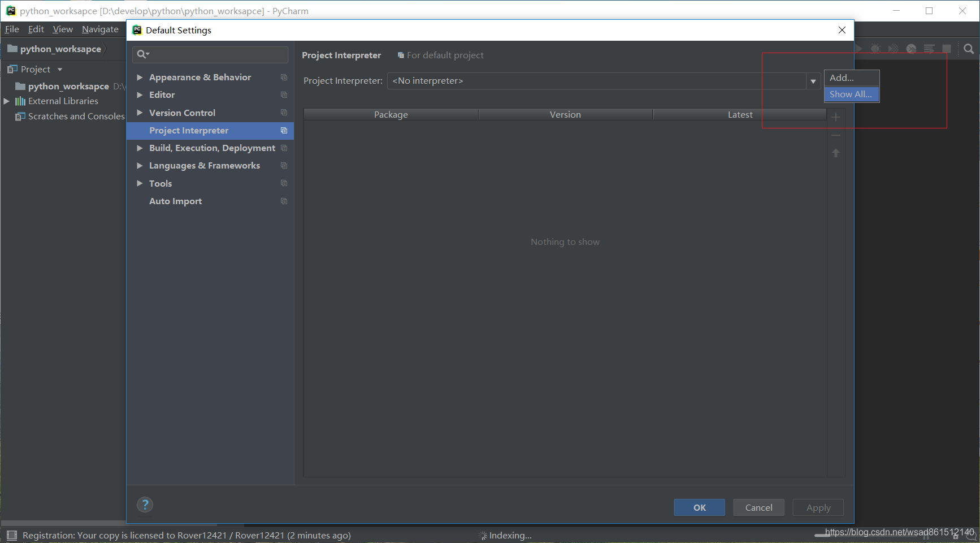This screenshot has width=980, height=543.
Task: Click the Indexing... progress indicator
Action: tap(505, 536)
